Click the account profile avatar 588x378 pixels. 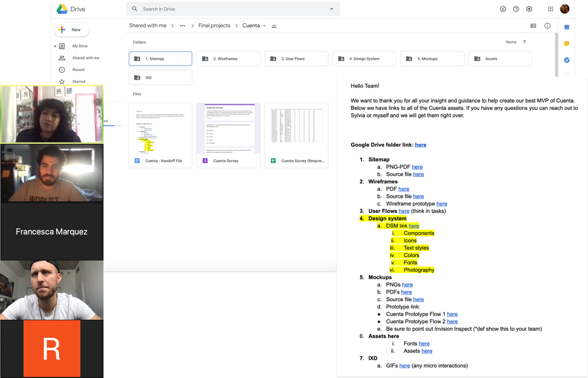pyautogui.click(x=565, y=9)
